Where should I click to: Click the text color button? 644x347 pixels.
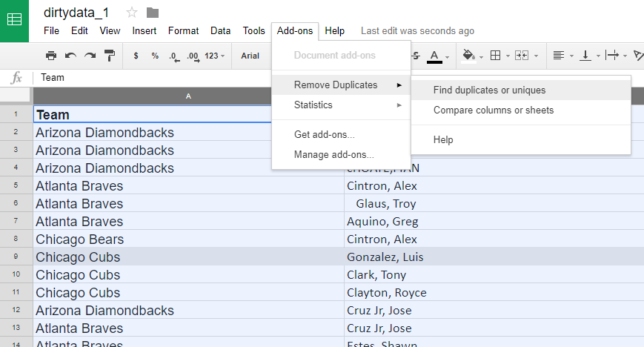pos(435,56)
